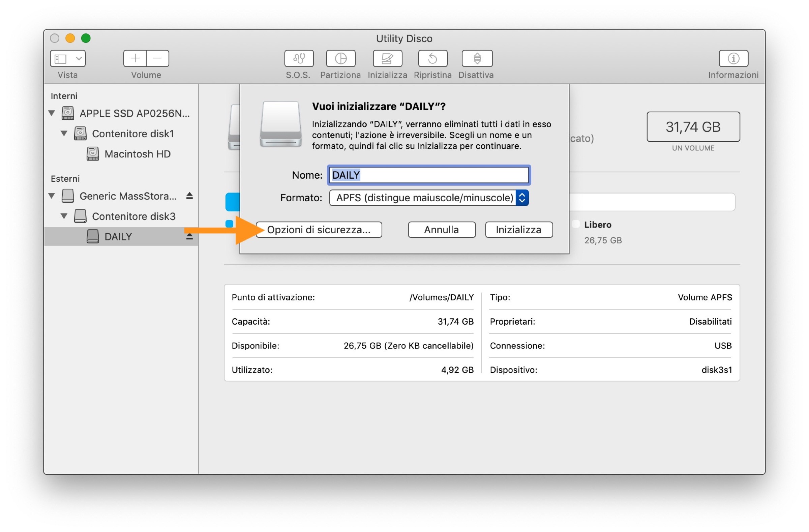Select Contenitore disk1 in sidebar

point(132,134)
